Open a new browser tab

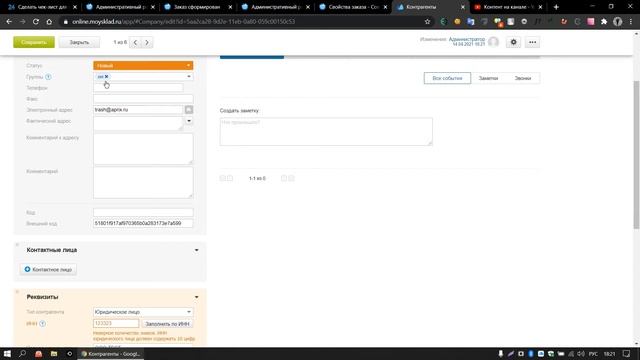[556, 7]
